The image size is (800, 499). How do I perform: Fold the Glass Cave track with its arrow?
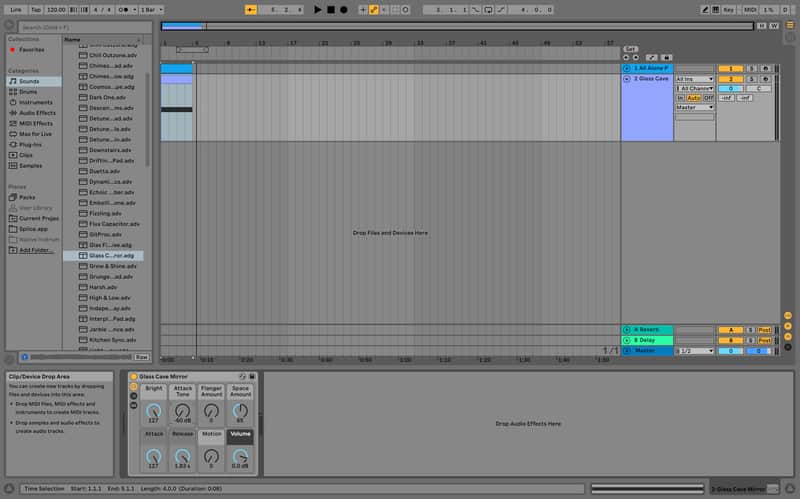tap(627, 79)
